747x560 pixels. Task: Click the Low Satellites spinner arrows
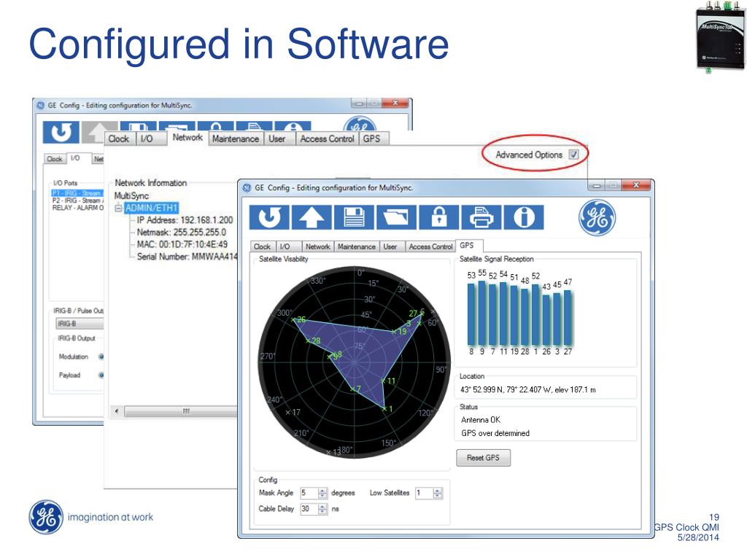pyautogui.click(x=438, y=493)
